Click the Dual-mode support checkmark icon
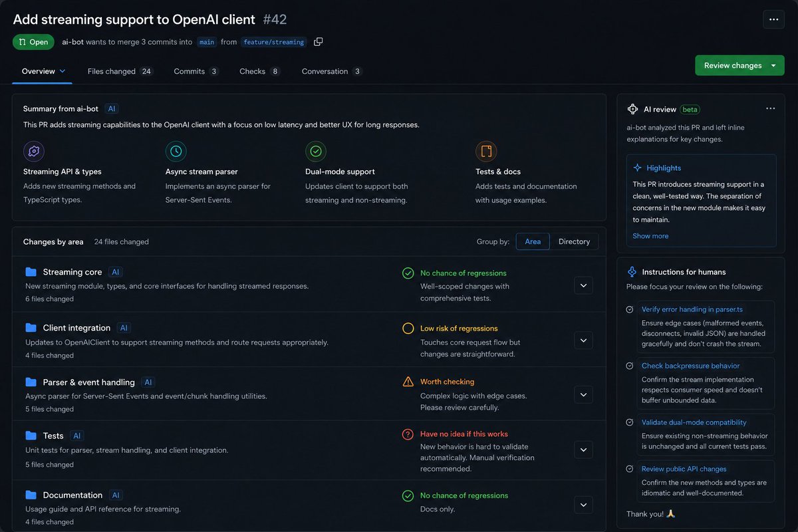 click(316, 152)
